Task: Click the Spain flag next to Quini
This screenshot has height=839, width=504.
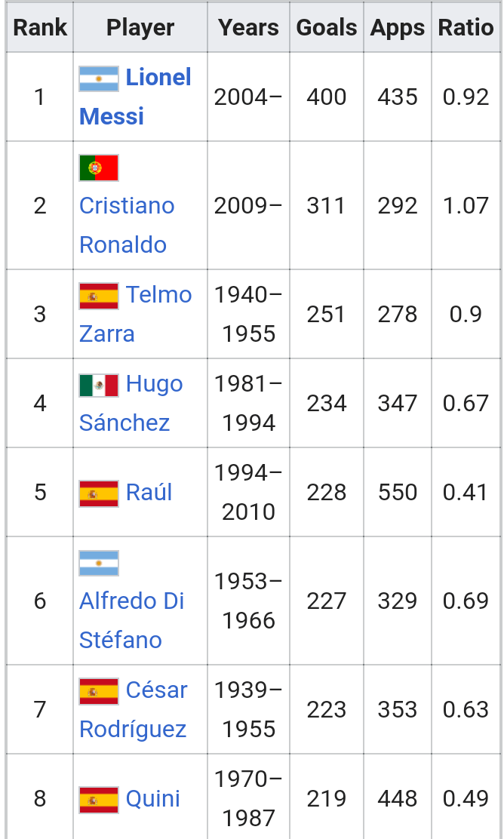Action: point(98,800)
